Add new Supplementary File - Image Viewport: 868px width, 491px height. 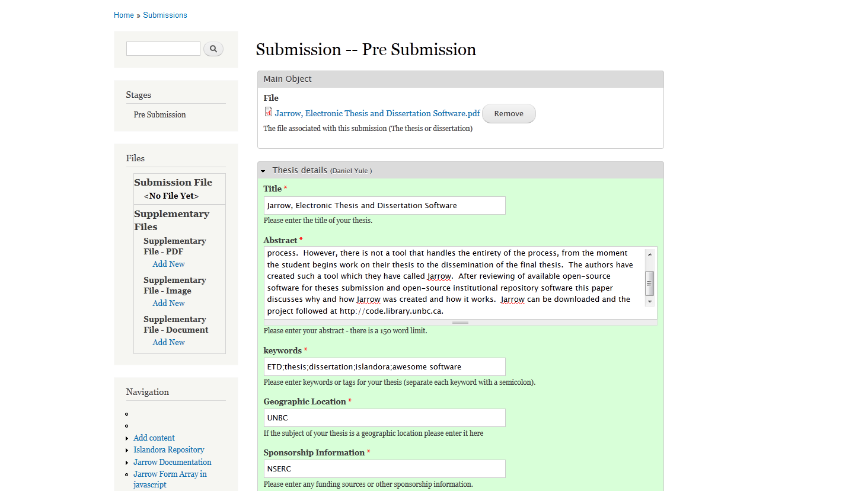coord(168,303)
